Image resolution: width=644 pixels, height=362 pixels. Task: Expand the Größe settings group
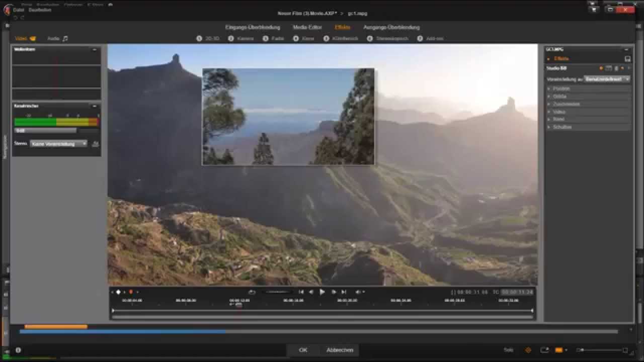tap(588, 96)
